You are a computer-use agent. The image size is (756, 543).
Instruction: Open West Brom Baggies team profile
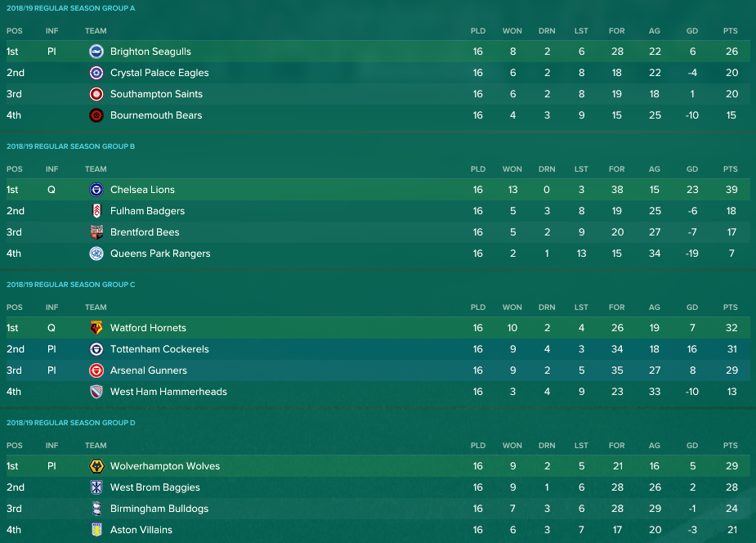tap(154, 487)
